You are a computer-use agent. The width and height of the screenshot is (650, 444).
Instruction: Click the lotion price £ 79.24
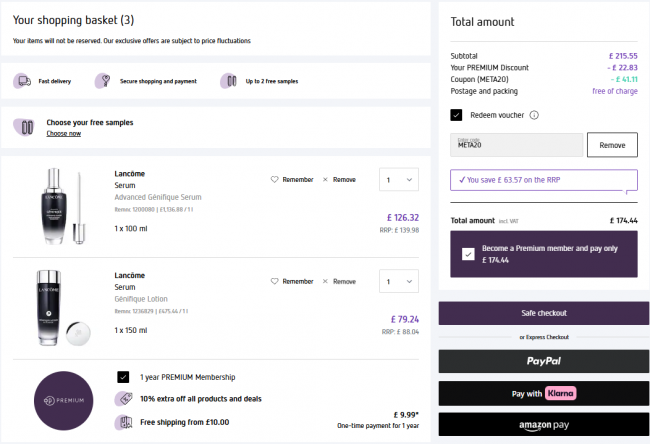(405, 319)
